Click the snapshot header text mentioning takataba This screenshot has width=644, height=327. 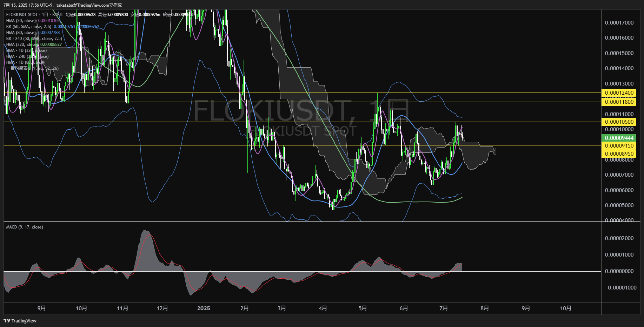tap(62, 5)
